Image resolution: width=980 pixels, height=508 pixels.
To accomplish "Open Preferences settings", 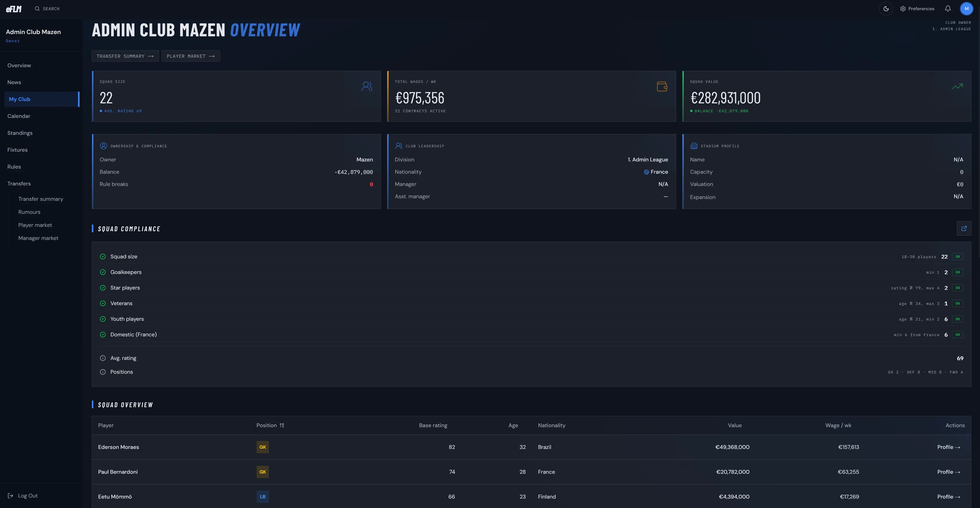I will (917, 9).
